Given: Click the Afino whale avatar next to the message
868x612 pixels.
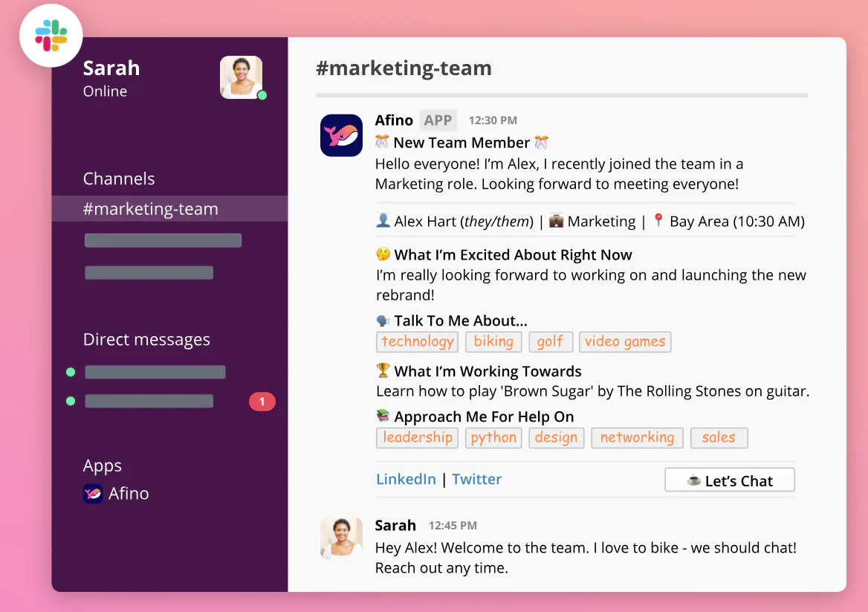Looking at the screenshot, I should [x=341, y=135].
